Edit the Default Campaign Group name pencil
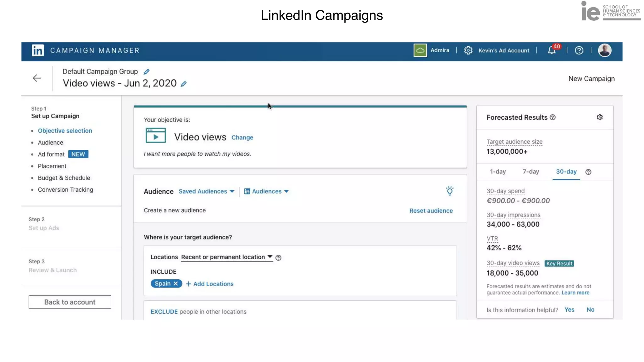The image size is (644, 362). 147,72
